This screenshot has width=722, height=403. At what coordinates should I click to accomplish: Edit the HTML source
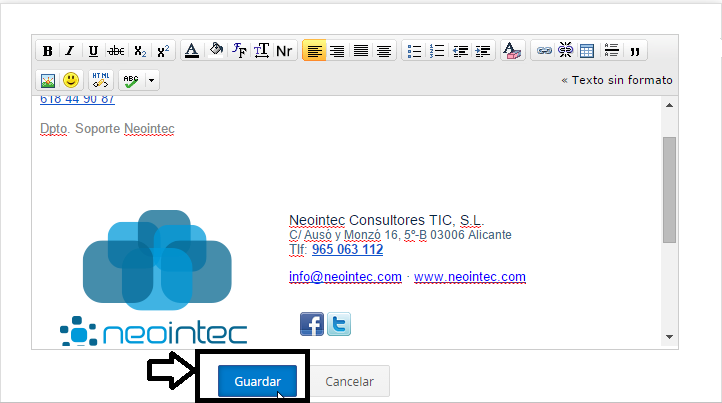pos(100,80)
